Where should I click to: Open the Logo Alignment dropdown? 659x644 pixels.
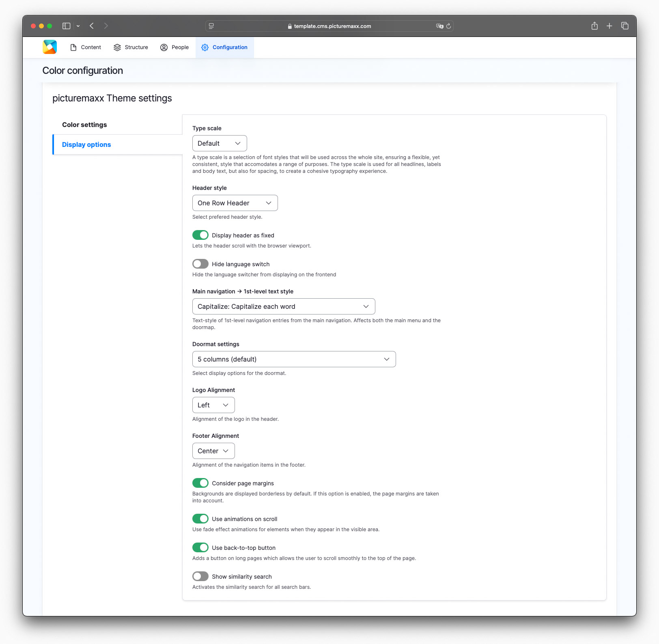213,405
